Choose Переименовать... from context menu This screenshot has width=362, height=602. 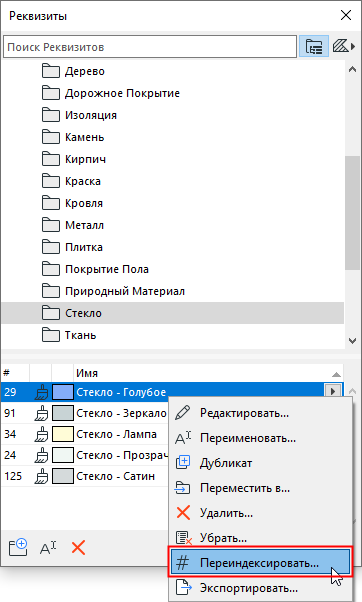point(261,438)
